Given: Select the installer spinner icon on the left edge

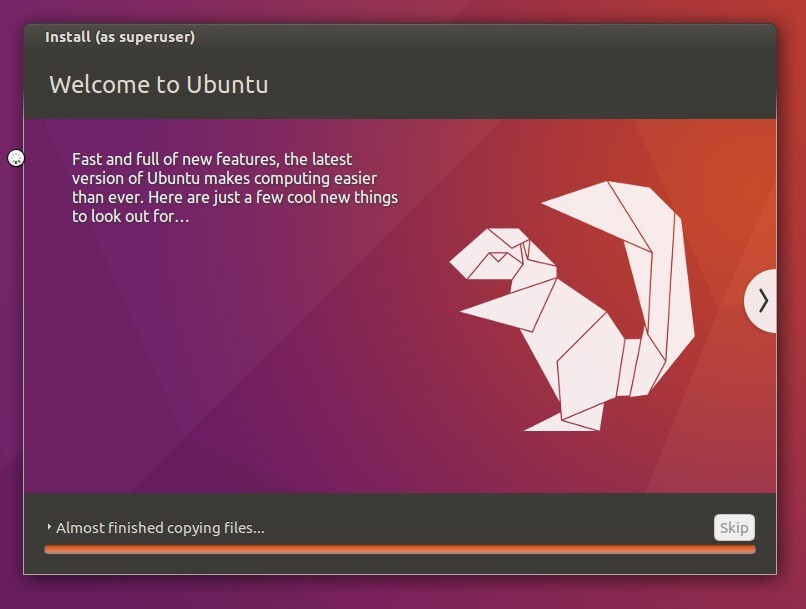Looking at the screenshot, I should [15, 157].
